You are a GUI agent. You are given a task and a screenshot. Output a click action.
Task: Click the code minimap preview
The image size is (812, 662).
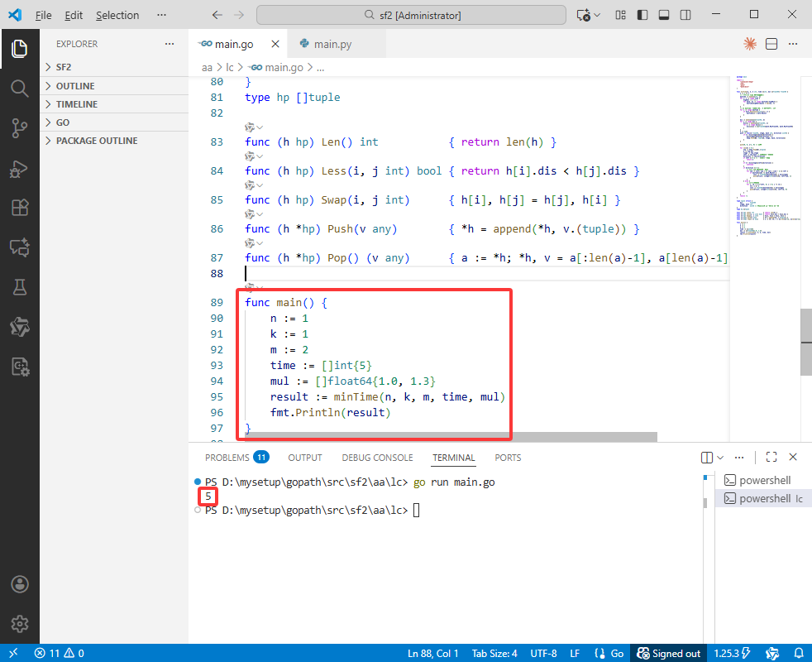(766, 156)
